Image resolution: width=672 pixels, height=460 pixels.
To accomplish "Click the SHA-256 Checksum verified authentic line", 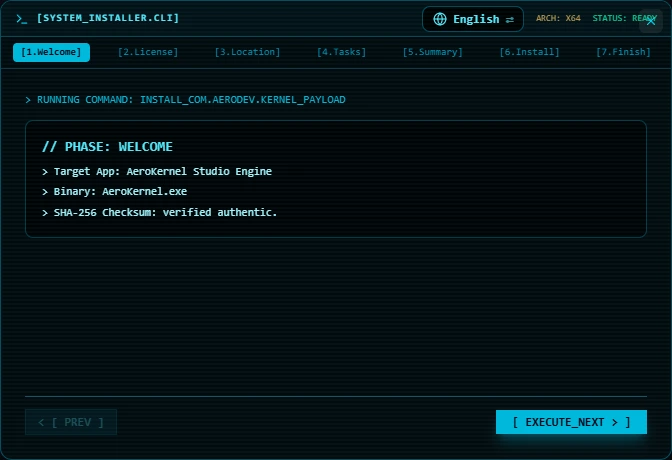I will (159, 212).
